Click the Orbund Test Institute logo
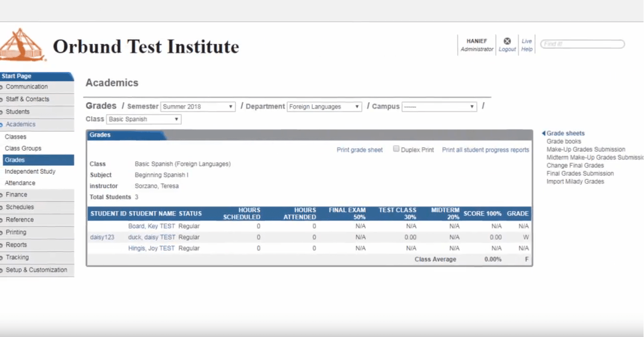Viewport: 644px width, 337px height. point(23,45)
